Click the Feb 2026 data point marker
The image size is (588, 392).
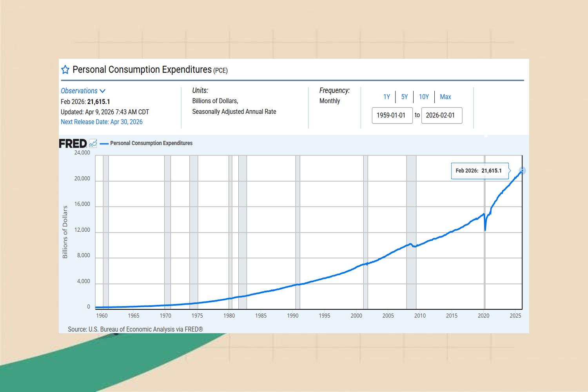[x=522, y=171]
